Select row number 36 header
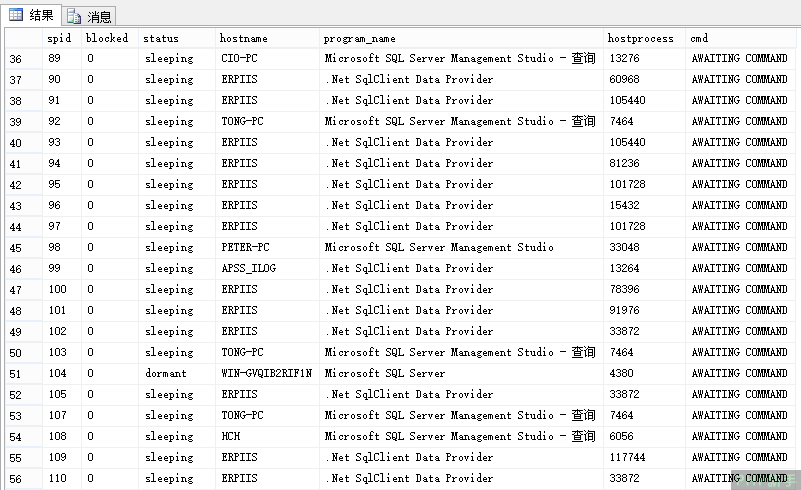This screenshot has width=801, height=490. click(x=23, y=59)
